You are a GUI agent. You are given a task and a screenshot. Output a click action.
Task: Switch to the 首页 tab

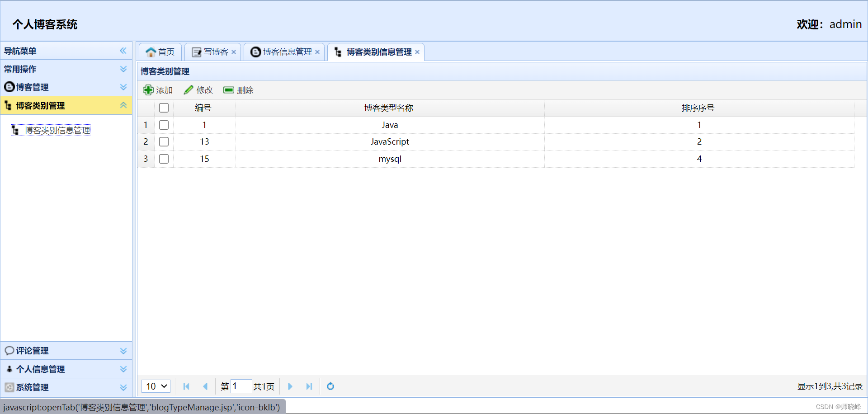[160, 52]
